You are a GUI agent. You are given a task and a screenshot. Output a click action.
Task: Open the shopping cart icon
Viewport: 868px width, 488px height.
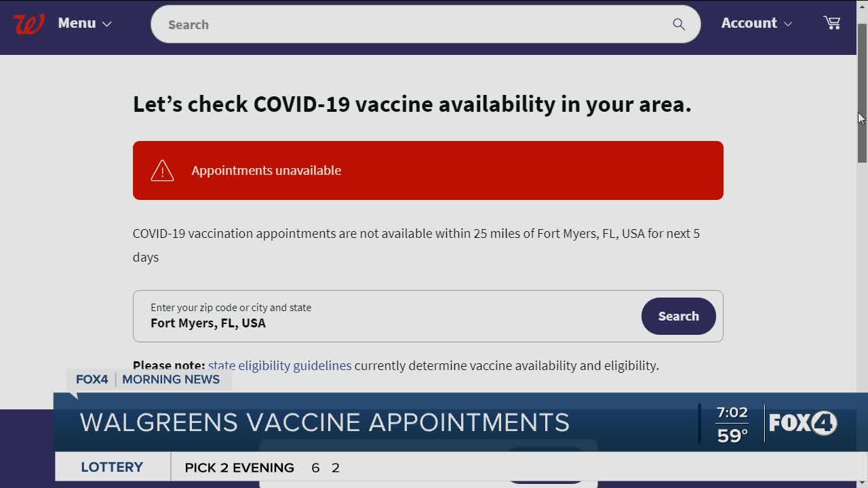tap(832, 23)
